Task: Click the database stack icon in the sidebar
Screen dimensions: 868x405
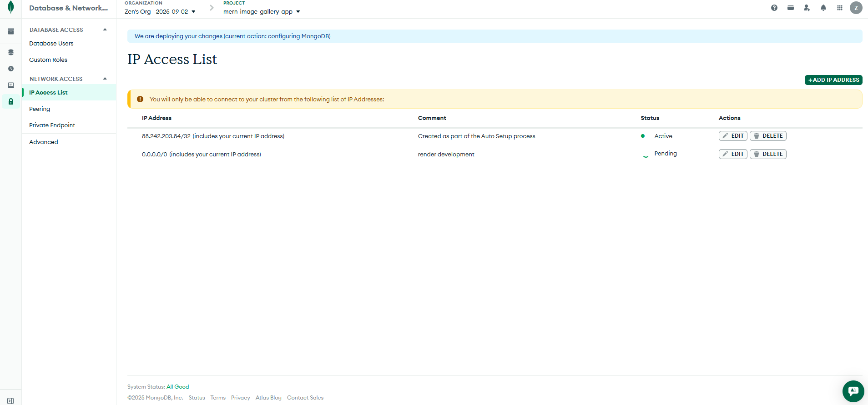Action: pyautogui.click(x=11, y=52)
